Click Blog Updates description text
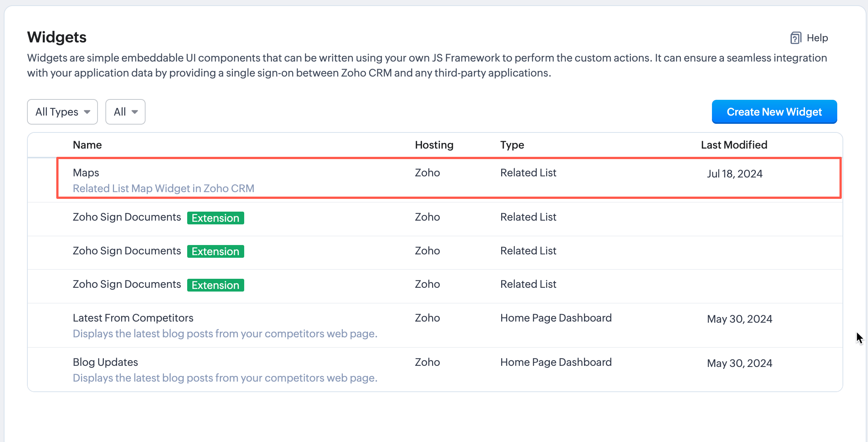Viewport: 868px width, 442px height. (x=225, y=378)
